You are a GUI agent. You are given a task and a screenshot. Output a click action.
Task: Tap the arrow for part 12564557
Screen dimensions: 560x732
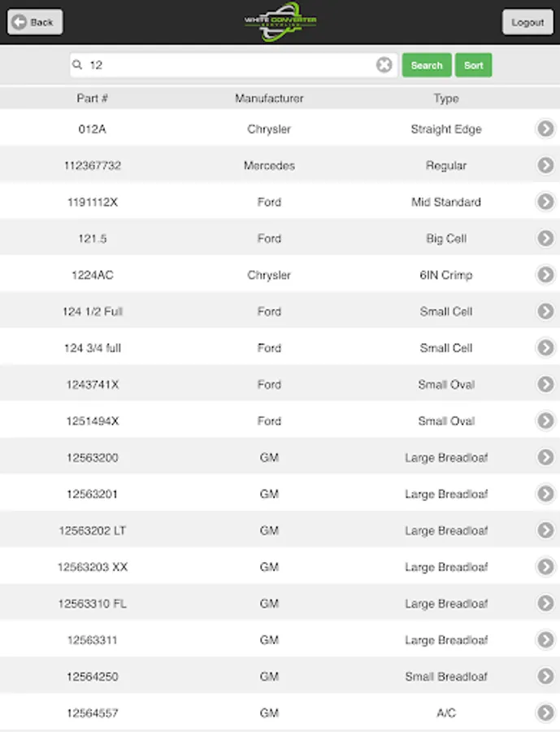tap(545, 713)
